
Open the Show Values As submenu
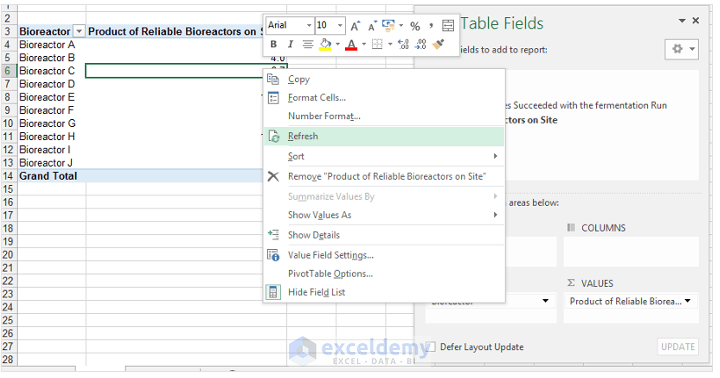(384, 215)
